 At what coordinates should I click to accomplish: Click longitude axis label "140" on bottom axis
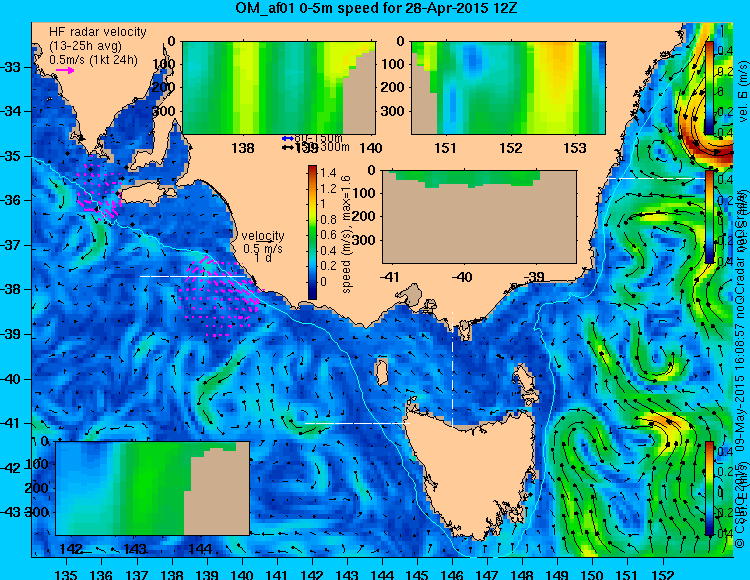pos(243,574)
